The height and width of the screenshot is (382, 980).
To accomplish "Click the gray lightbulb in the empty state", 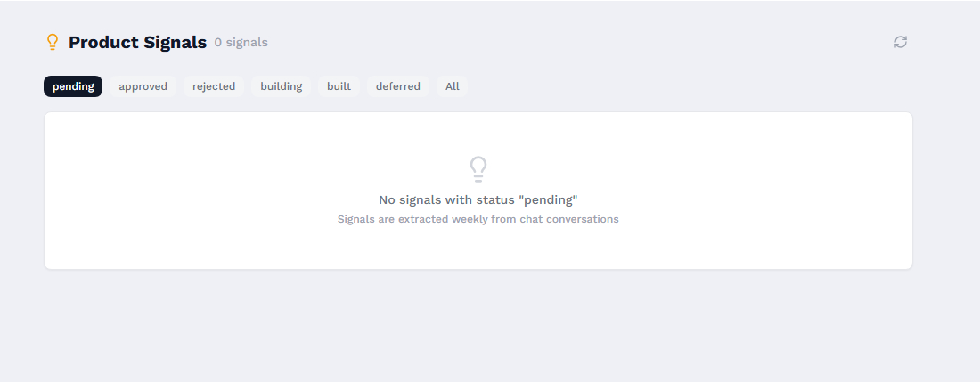I will pyautogui.click(x=478, y=169).
